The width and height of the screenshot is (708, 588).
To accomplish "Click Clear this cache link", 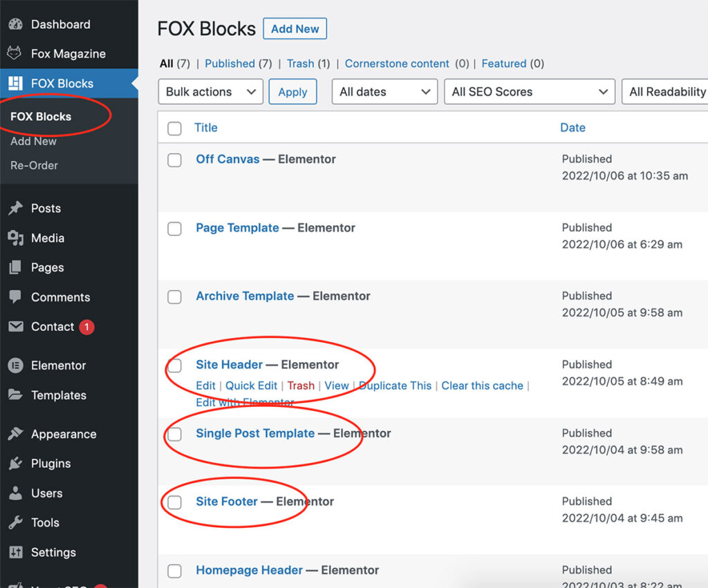I will pos(482,386).
